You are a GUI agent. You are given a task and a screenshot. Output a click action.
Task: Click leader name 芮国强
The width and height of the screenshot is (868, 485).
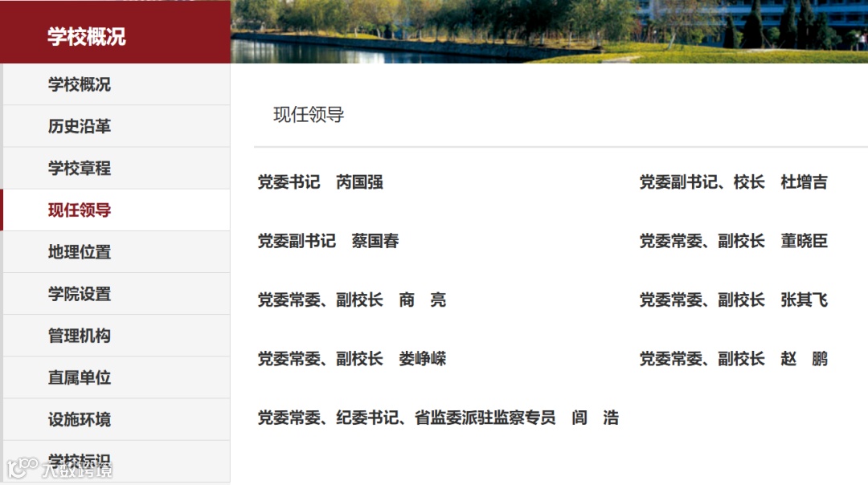click(359, 182)
